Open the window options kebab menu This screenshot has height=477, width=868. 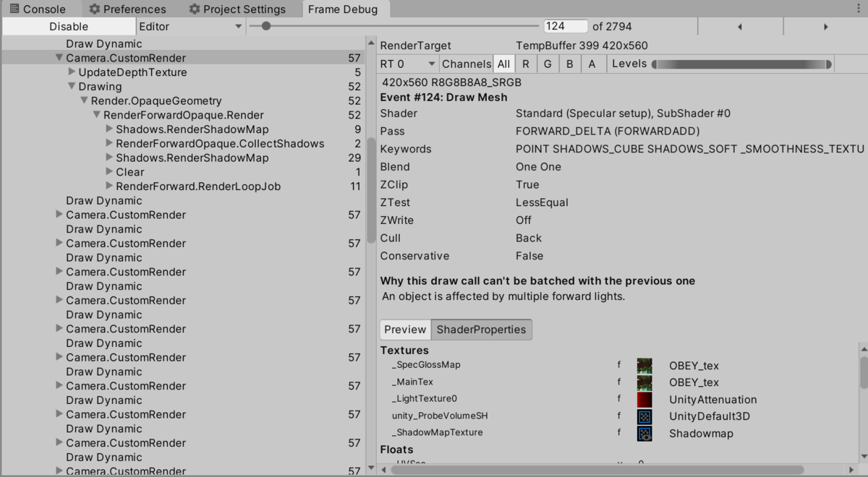858,9
